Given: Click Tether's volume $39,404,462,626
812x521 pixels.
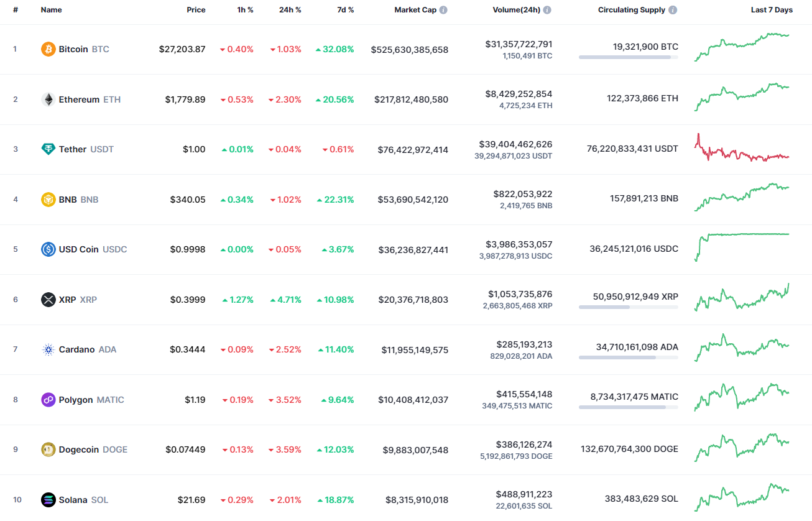Looking at the screenshot, I should point(516,144).
